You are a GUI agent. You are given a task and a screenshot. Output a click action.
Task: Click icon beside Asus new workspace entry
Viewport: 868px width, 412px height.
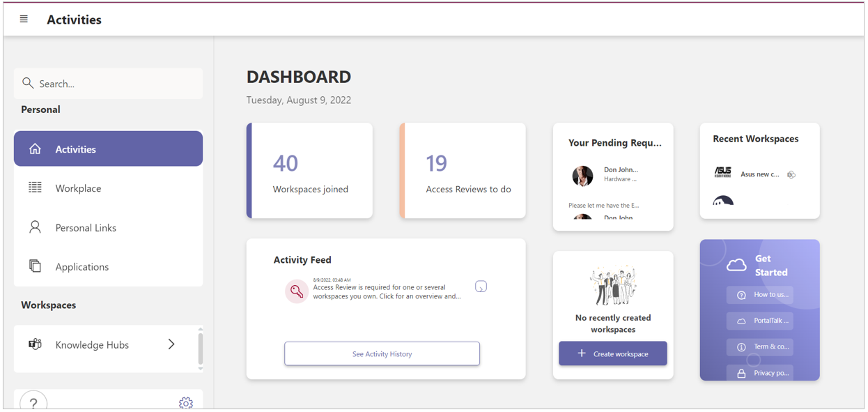click(791, 175)
